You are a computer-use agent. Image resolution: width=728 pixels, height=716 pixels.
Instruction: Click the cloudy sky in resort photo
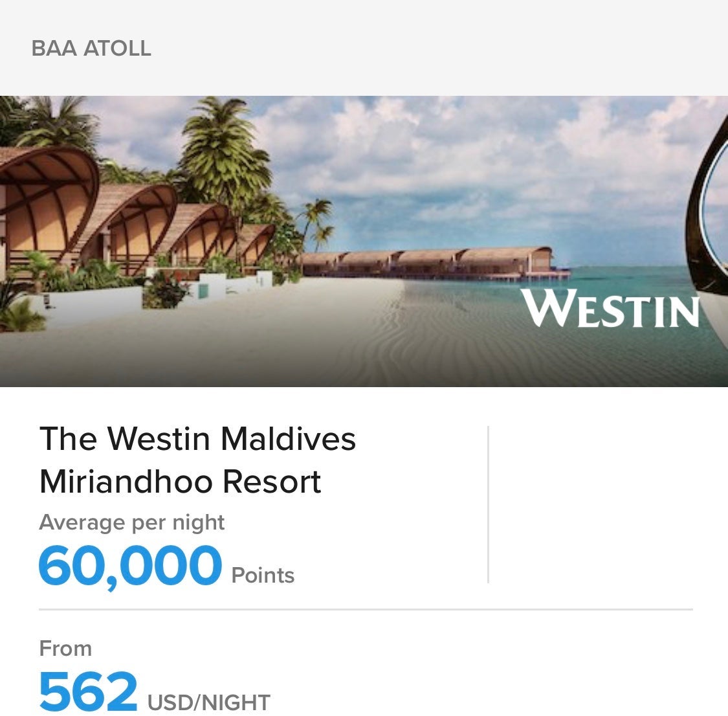(x=453, y=162)
